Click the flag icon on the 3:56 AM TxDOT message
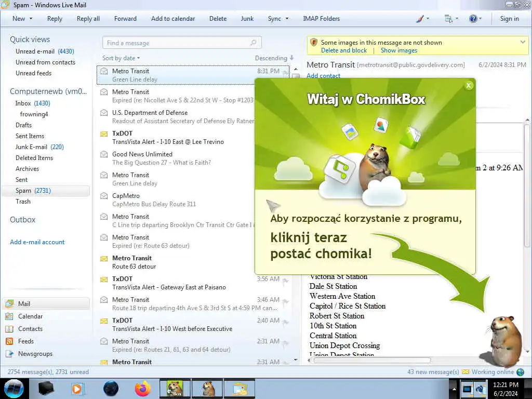The height and width of the screenshot is (399, 532). pos(286,281)
